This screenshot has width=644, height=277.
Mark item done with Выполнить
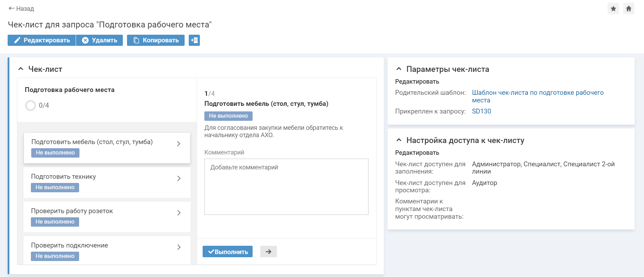pos(228,252)
